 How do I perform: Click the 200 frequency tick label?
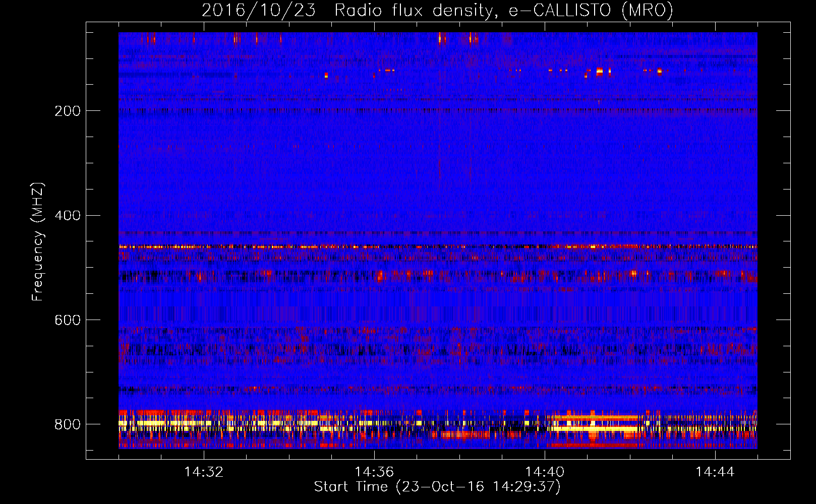pyautogui.click(x=68, y=111)
